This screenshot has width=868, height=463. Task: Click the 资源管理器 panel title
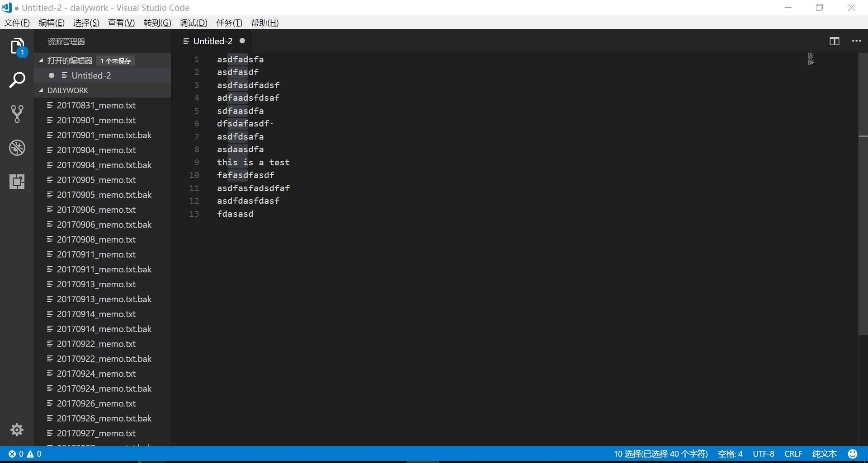coord(66,42)
